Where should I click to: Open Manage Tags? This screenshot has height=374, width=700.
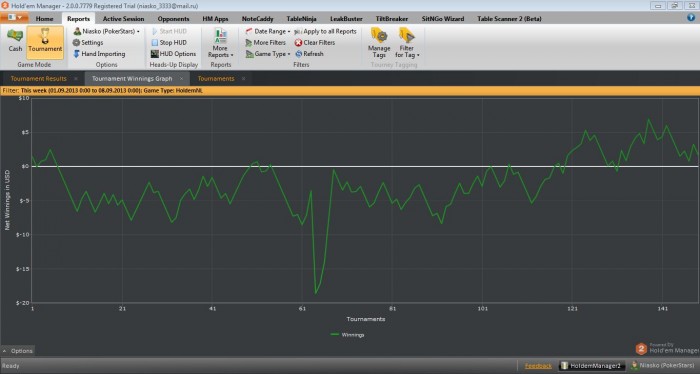pyautogui.click(x=379, y=43)
